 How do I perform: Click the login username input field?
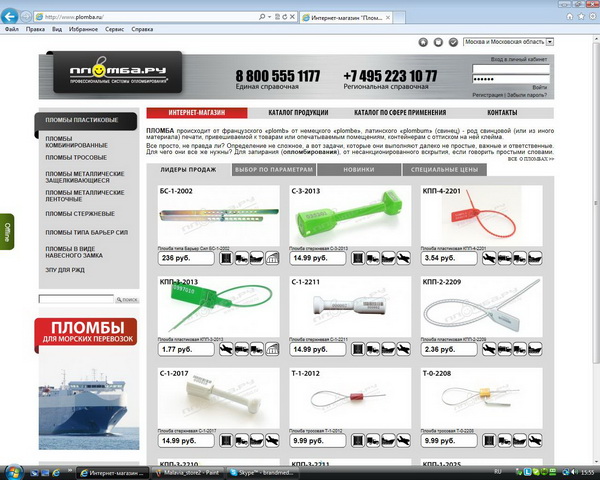pos(511,69)
